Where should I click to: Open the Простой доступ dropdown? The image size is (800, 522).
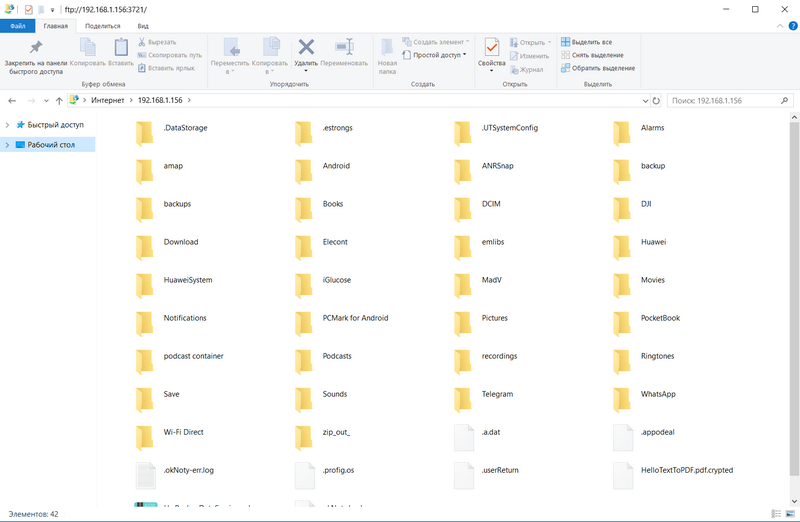pos(439,55)
